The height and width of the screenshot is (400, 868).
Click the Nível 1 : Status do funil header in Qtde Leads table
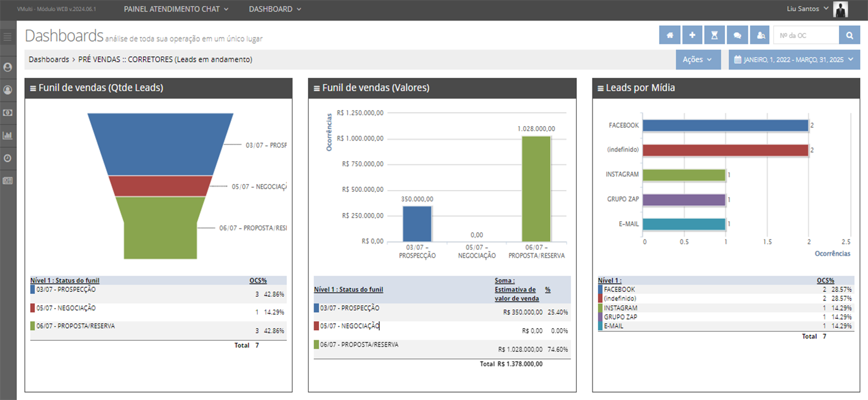coord(65,281)
